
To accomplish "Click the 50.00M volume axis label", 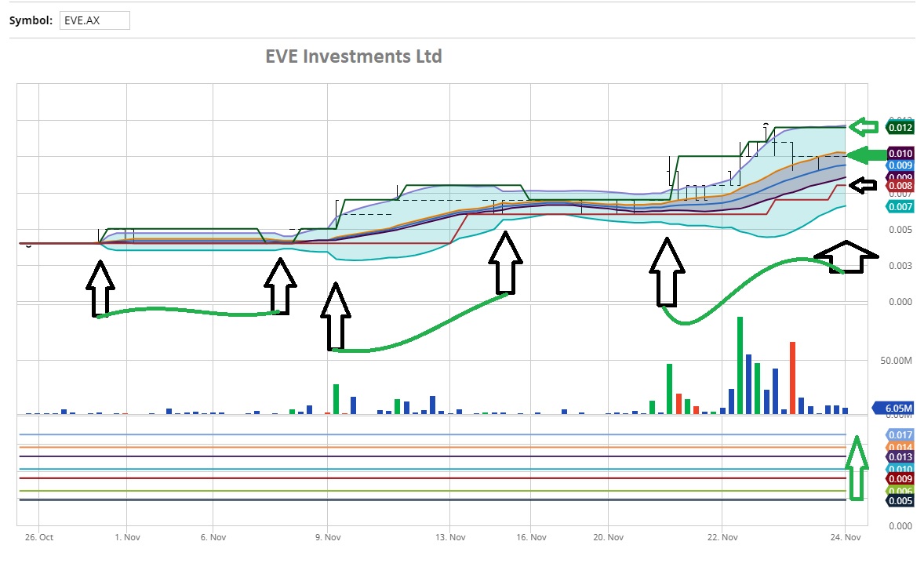I will pos(896,360).
